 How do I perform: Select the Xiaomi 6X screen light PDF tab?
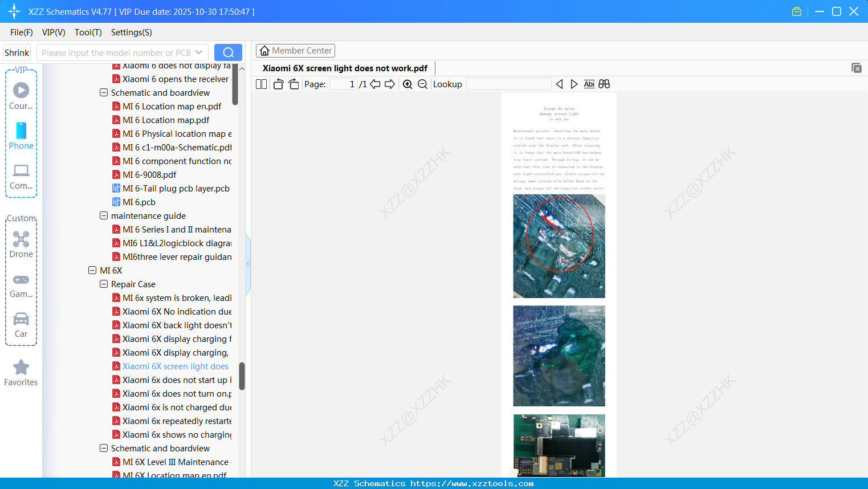pyautogui.click(x=345, y=68)
